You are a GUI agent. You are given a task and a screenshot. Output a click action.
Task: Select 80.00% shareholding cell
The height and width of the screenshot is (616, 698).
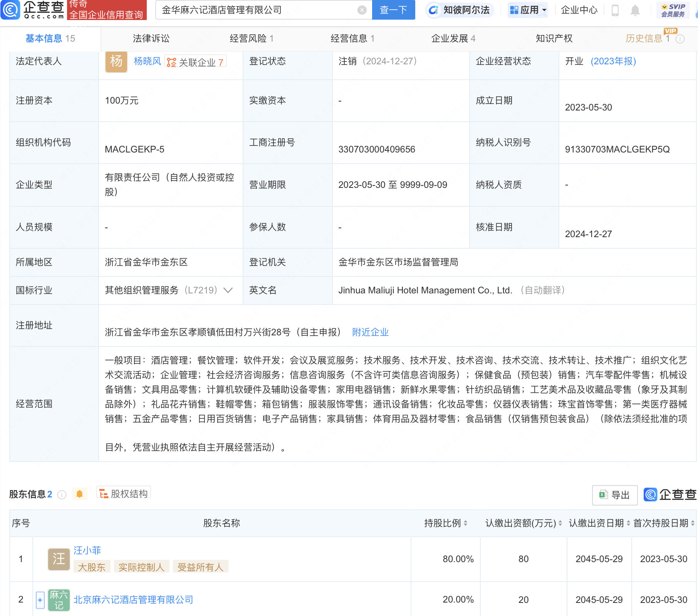458,559
